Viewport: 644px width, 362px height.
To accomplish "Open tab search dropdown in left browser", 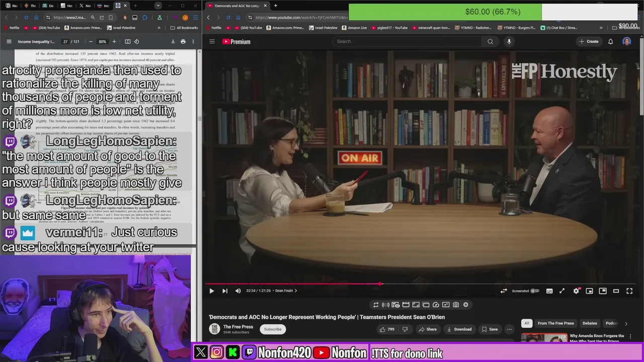I will click(158, 6).
